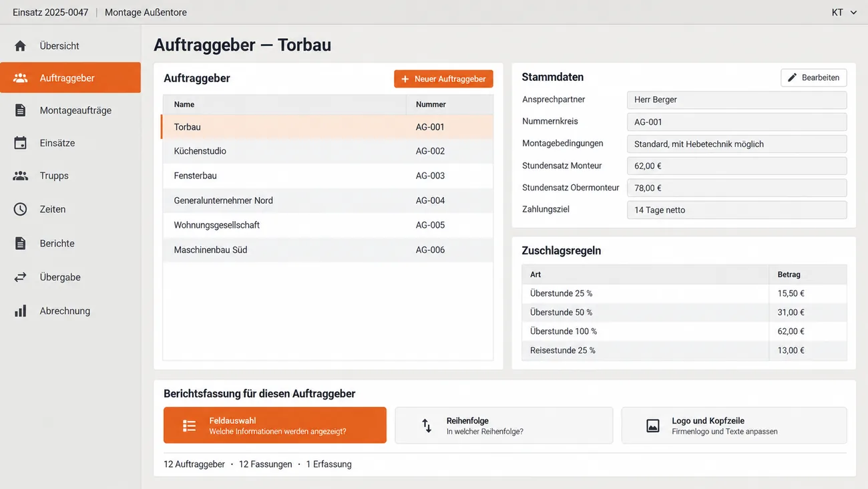868x489 pixels.
Task: Click the list icon on Feldauswahl card
Action: (x=190, y=426)
